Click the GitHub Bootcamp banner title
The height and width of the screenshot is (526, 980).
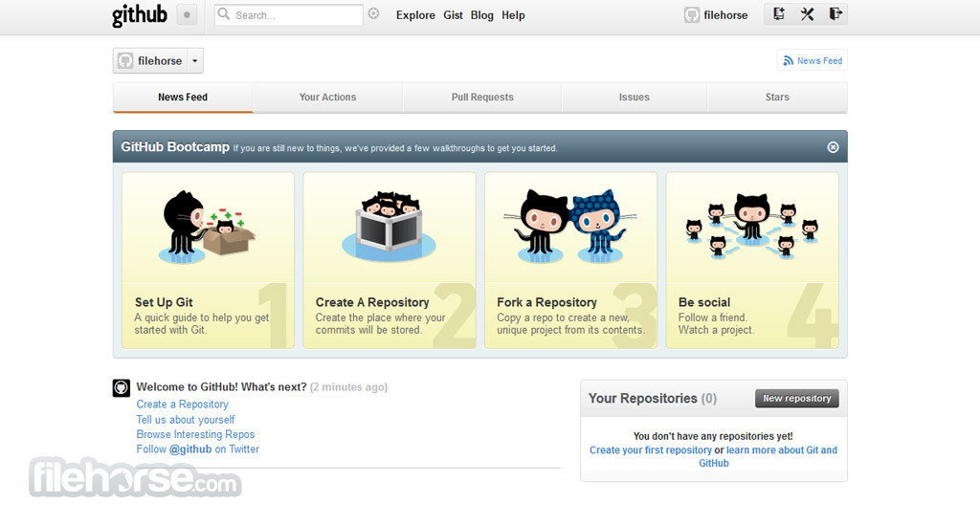pos(175,147)
